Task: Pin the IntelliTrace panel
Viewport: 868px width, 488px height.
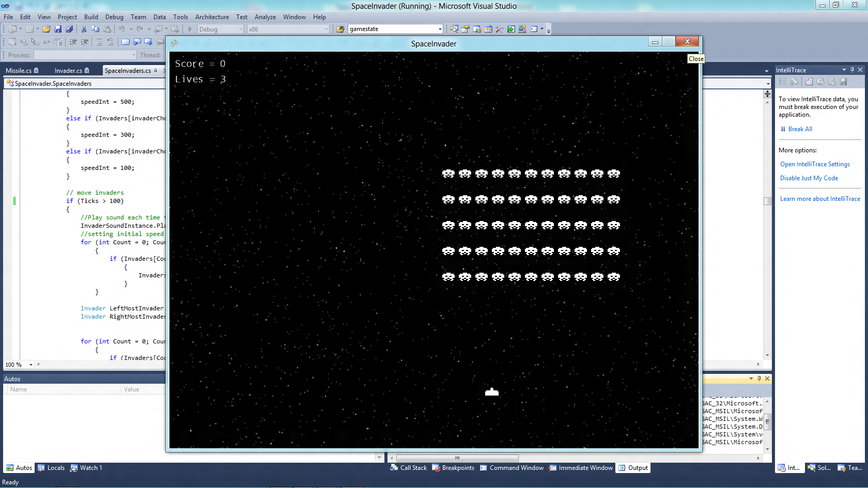Action: pyautogui.click(x=852, y=70)
